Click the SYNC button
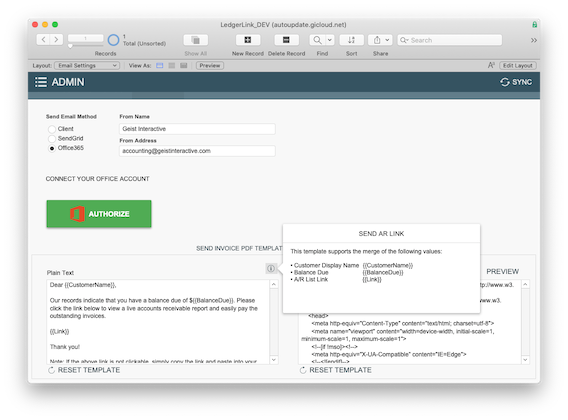568x420 pixels. [x=516, y=82]
